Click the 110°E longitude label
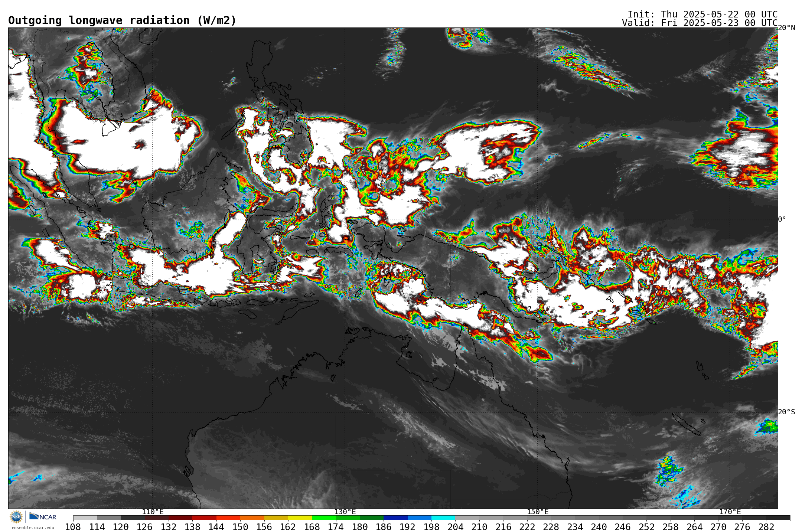The image size is (802, 532). pyautogui.click(x=153, y=512)
